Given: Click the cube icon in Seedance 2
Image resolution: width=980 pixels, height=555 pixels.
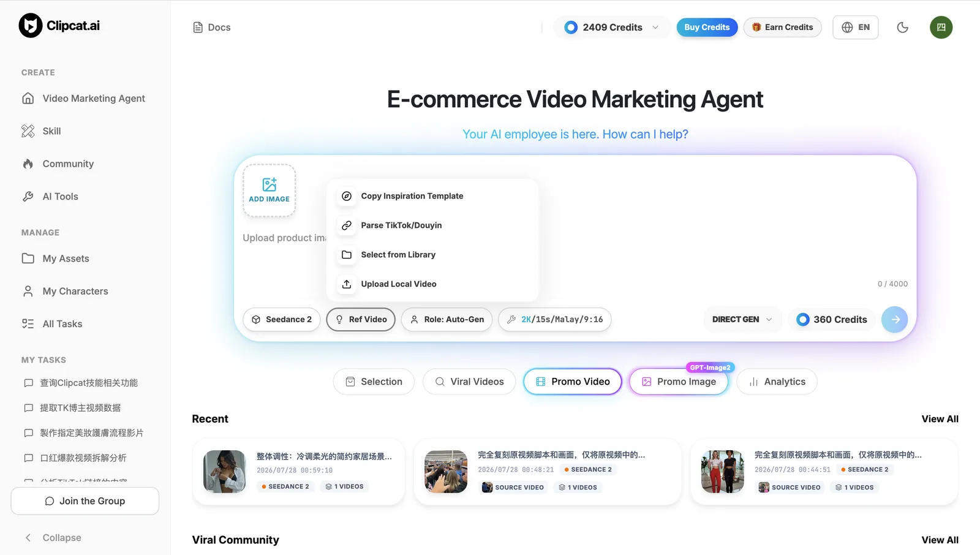Looking at the screenshot, I should coord(256,320).
